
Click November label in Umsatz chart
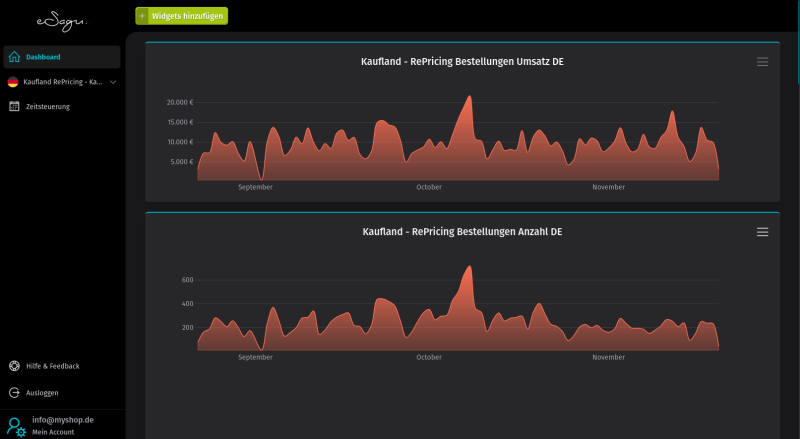pyautogui.click(x=608, y=187)
